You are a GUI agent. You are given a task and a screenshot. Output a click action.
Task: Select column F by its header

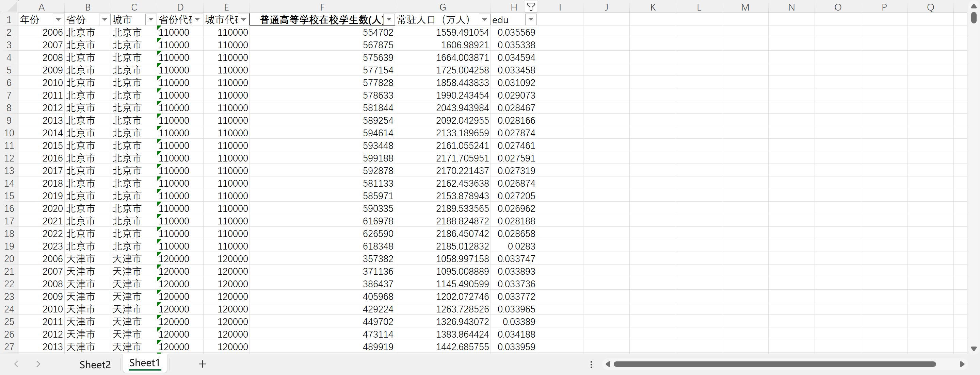click(322, 7)
